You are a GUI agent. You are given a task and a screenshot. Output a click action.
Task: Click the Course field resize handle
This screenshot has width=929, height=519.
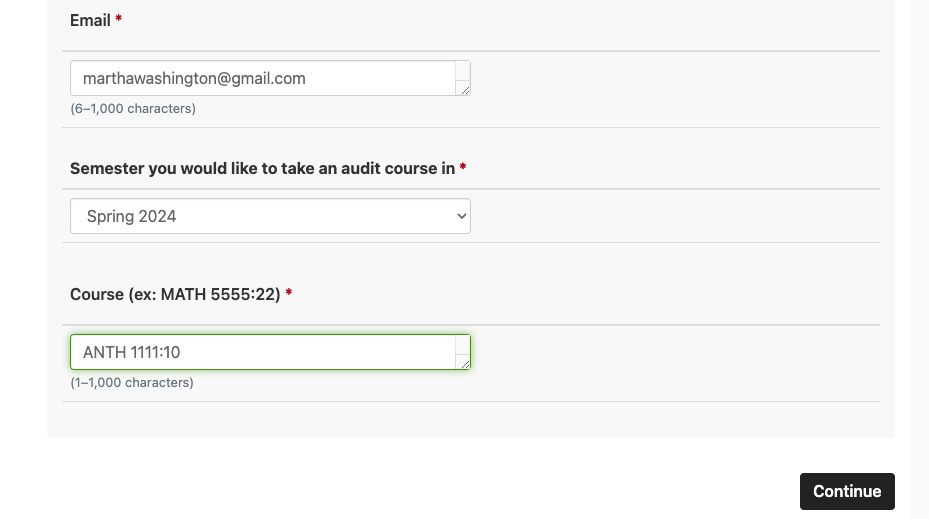pyautogui.click(x=465, y=364)
